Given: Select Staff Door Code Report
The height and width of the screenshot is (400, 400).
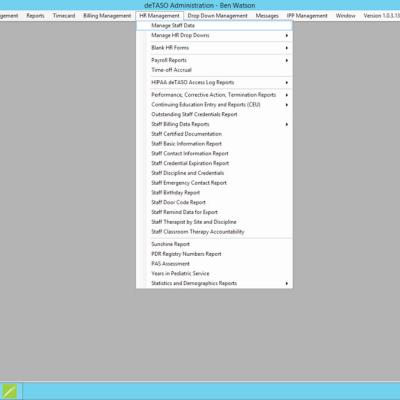Looking at the screenshot, I should (214, 202).
